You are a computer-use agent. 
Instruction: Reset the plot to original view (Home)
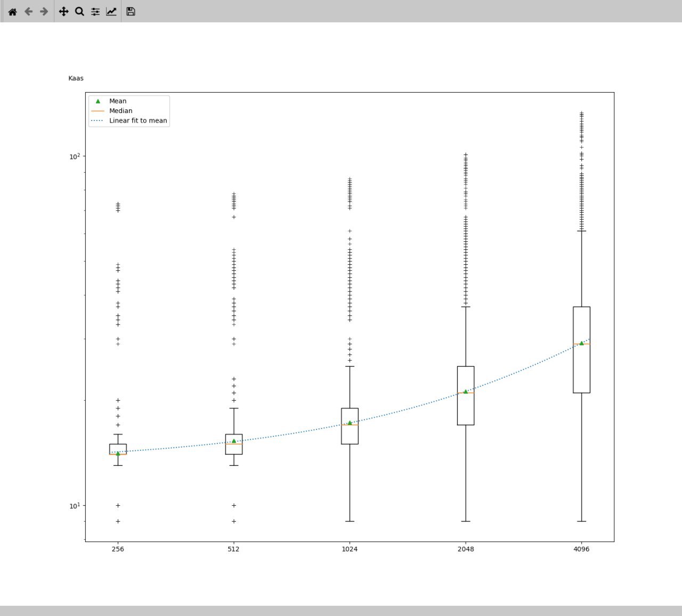click(12, 12)
